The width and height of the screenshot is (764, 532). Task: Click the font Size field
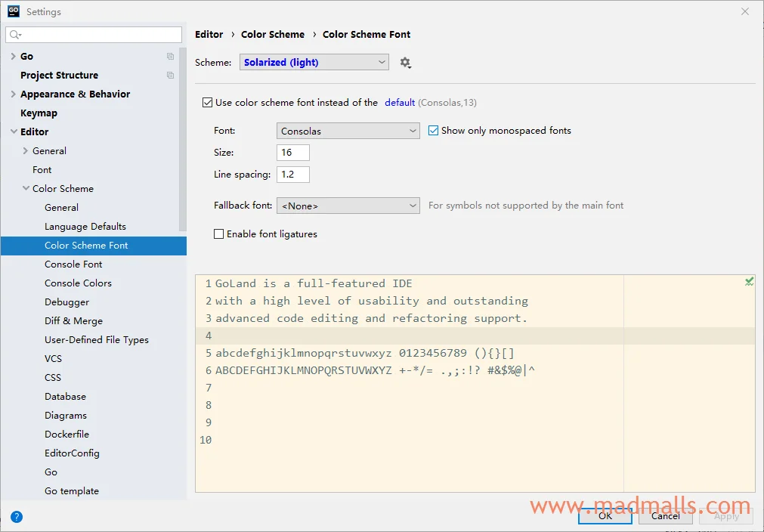point(293,153)
